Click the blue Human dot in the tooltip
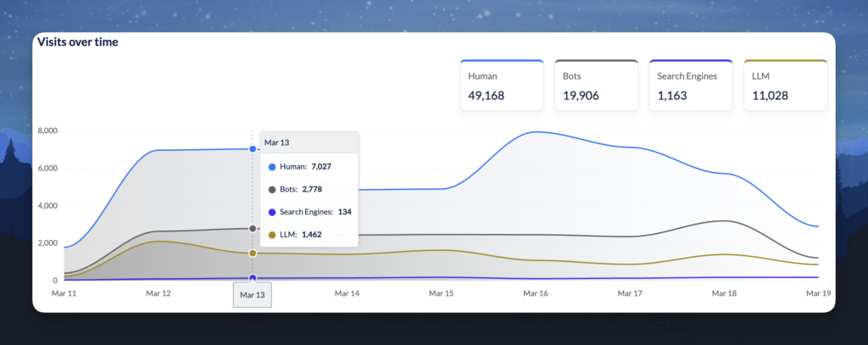Image resolution: width=868 pixels, height=345 pixels. (271, 167)
